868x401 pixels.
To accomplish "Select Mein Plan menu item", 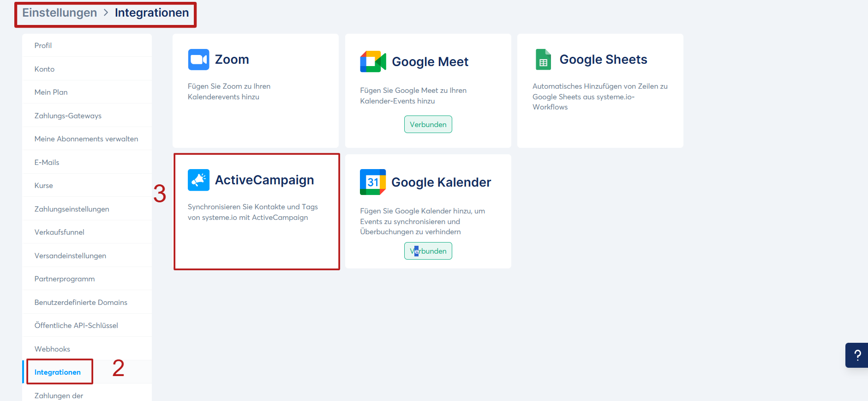I will (87, 92).
